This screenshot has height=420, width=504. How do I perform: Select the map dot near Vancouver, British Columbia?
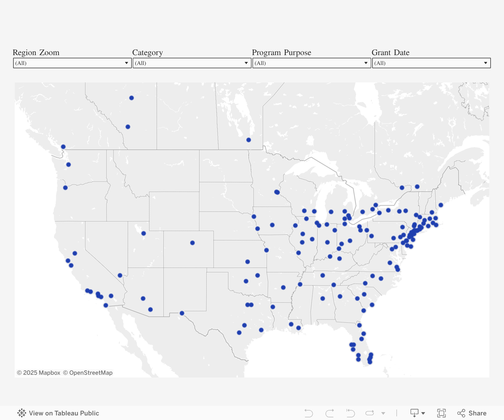[63, 147]
